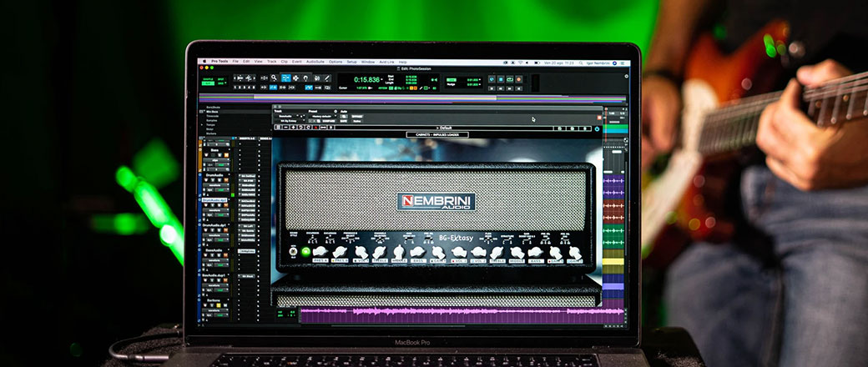Click the main counter 0:15.836 display

click(x=366, y=80)
